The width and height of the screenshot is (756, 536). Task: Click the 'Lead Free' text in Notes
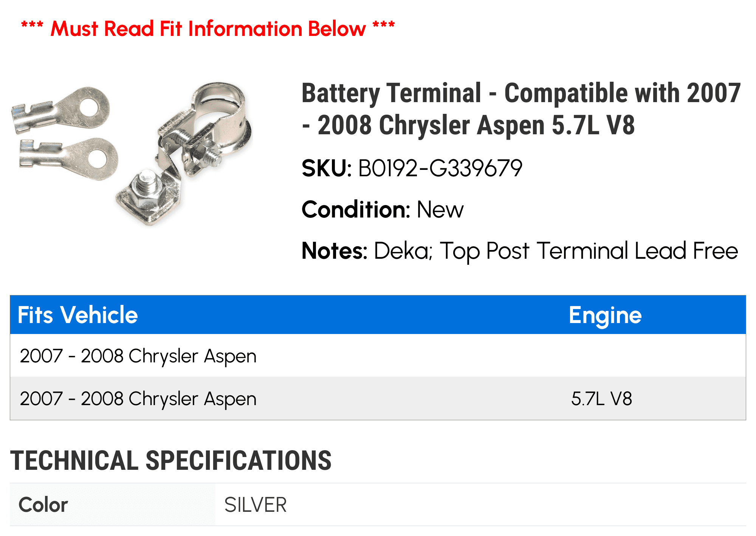click(686, 251)
